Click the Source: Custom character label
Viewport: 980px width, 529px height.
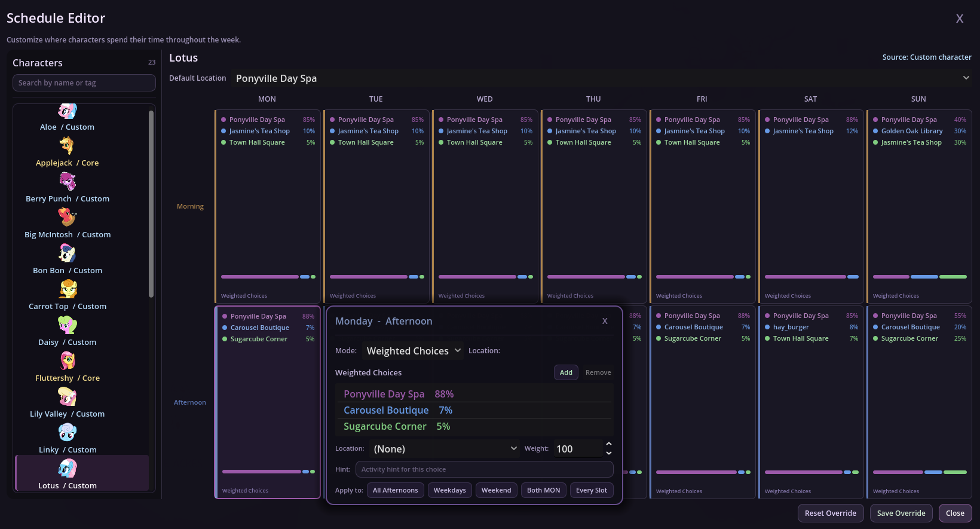[x=927, y=57]
